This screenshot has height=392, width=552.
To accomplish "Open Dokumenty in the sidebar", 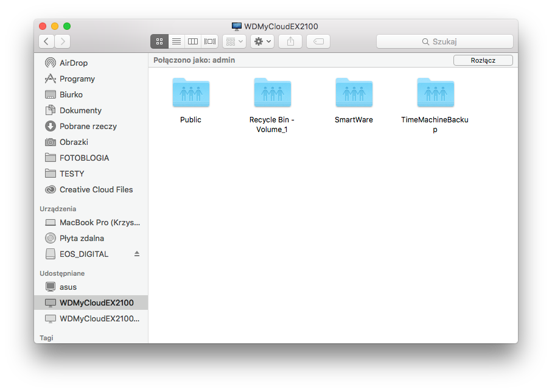I will (x=91, y=111).
